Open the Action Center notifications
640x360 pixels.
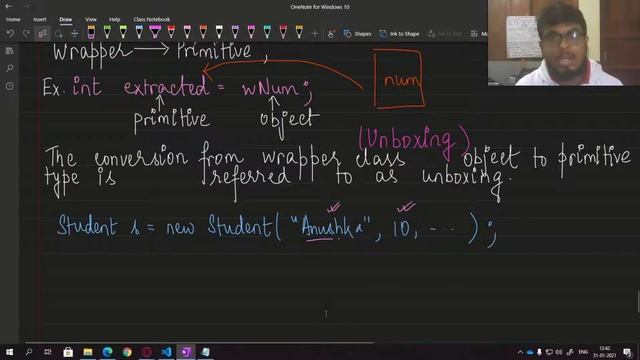627,352
